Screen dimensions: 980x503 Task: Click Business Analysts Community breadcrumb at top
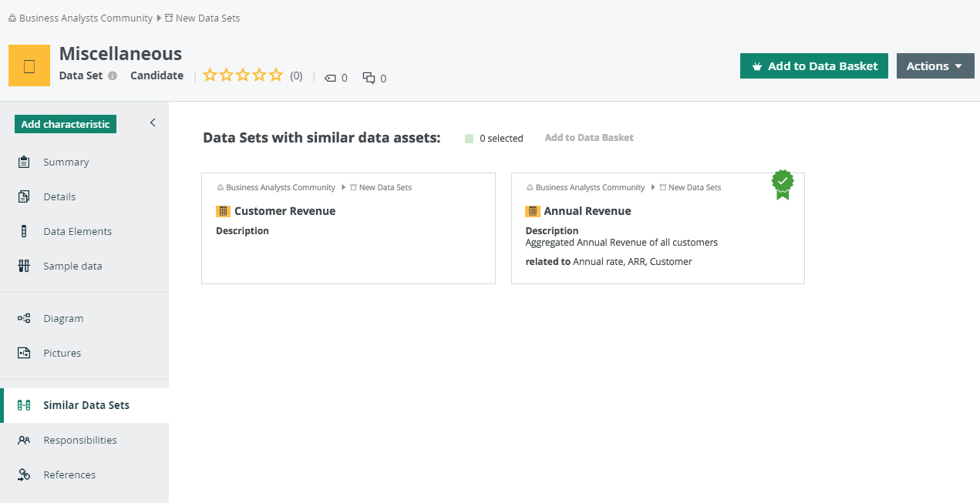[x=86, y=18]
